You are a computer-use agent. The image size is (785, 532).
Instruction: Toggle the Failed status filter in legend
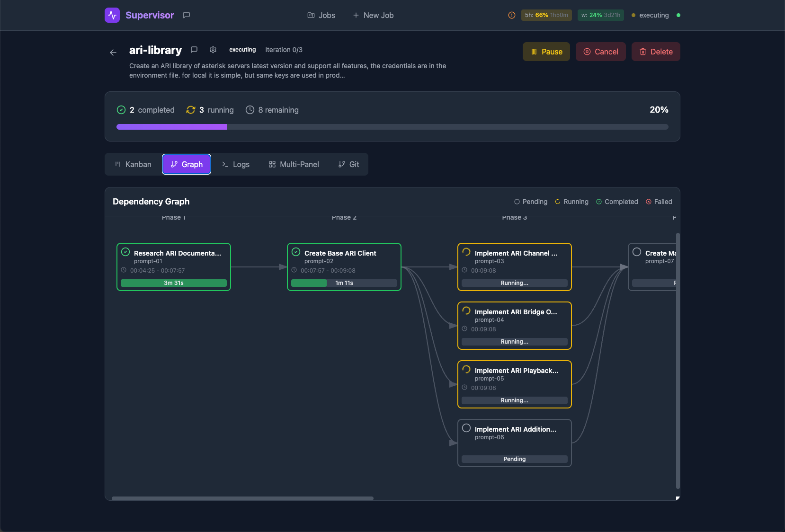click(659, 202)
